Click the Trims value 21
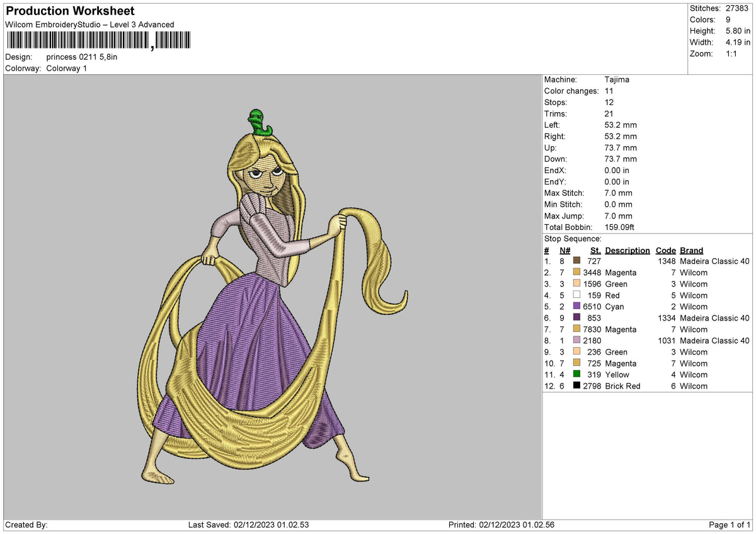756x534 pixels. tap(609, 113)
